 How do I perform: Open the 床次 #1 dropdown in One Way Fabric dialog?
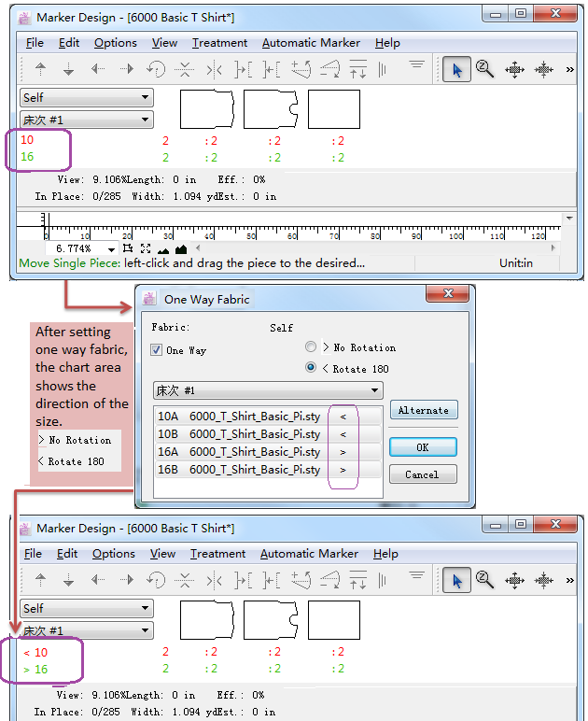click(269, 390)
